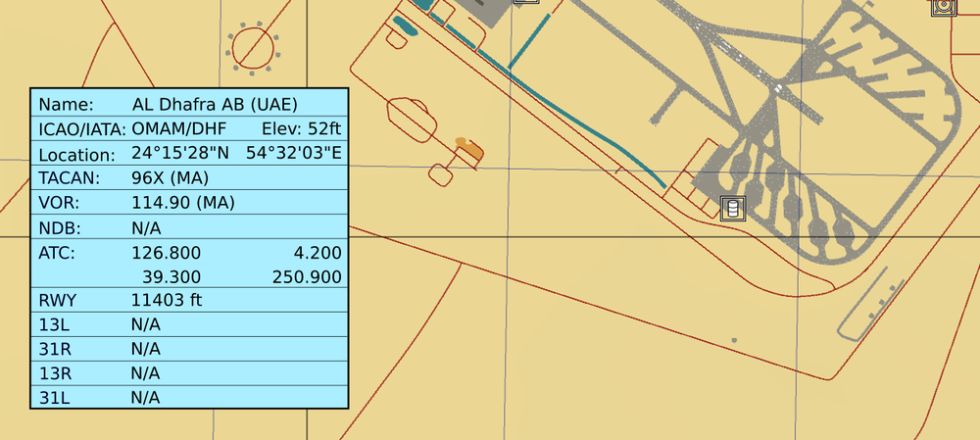Click the VOR: field label
The height and width of the screenshot is (440, 980).
[60, 203]
